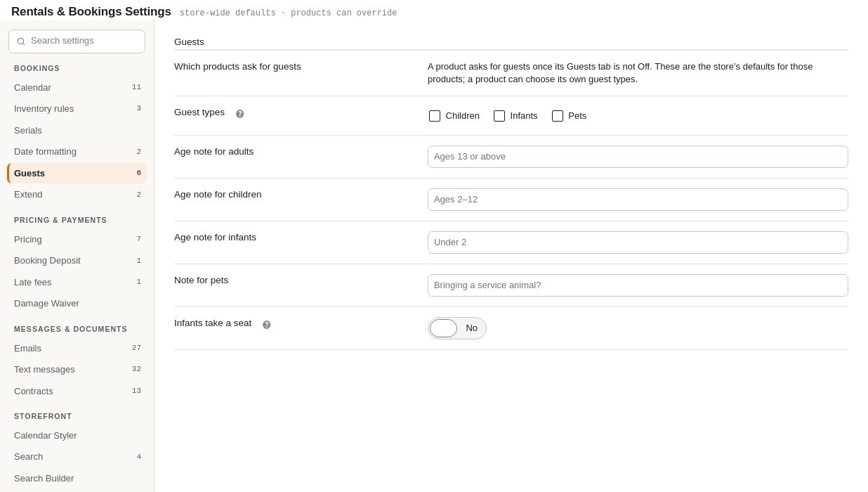The width and height of the screenshot is (868, 492).
Task: Open the Guest types help icon
Action: pyautogui.click(x=240, y=114)
